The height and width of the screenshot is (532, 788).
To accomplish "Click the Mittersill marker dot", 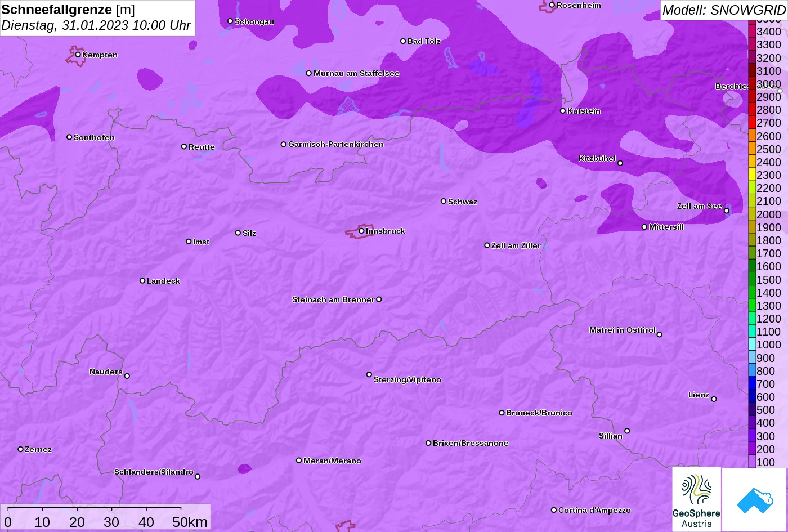I will click(x=644, y=227).
